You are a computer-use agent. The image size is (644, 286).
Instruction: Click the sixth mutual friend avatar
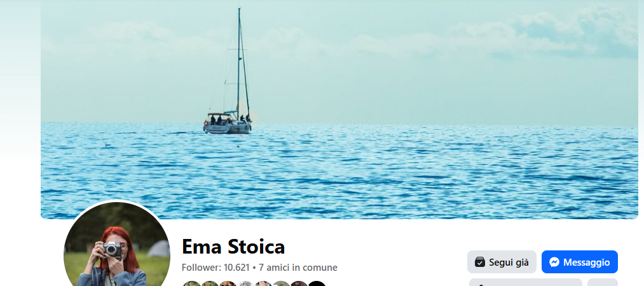282,284
